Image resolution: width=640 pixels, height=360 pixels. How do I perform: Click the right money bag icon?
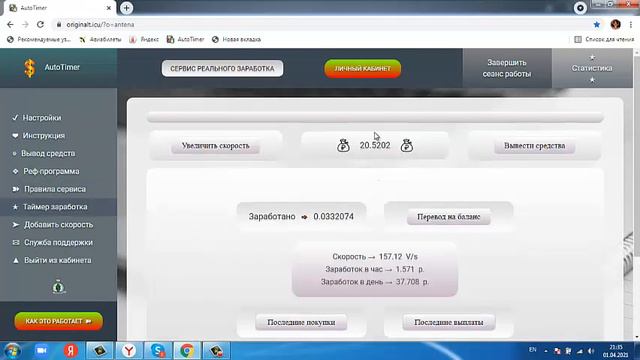[407, 145]
